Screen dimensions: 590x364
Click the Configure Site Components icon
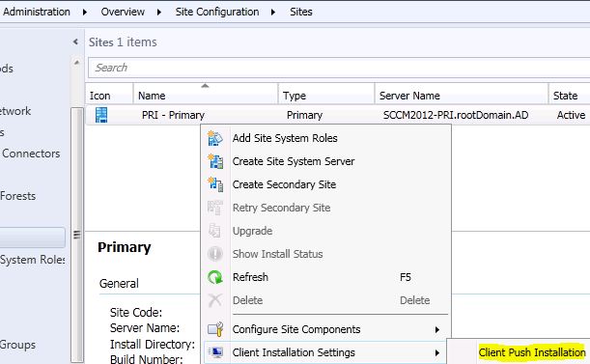click(215, 329)
